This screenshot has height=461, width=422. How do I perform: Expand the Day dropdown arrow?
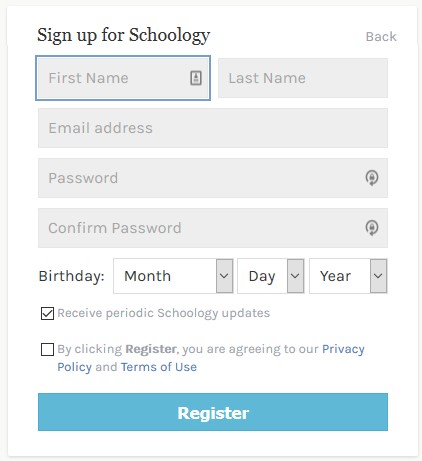pyautogui.click(x=295, y=276)
